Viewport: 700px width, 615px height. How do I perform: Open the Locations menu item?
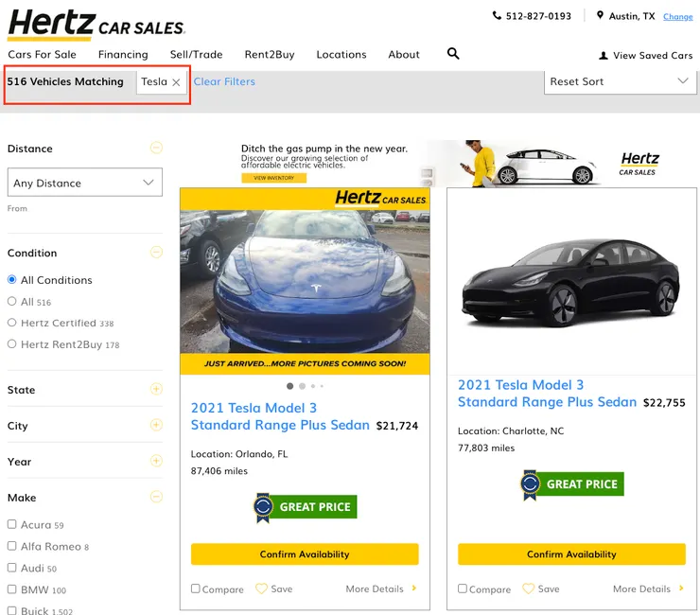click(x=341, y=55)
